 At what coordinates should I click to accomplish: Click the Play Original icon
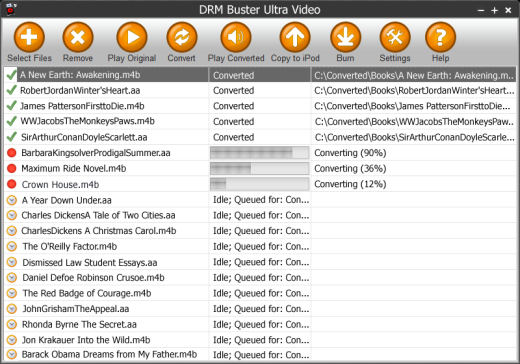coord(132,37)
